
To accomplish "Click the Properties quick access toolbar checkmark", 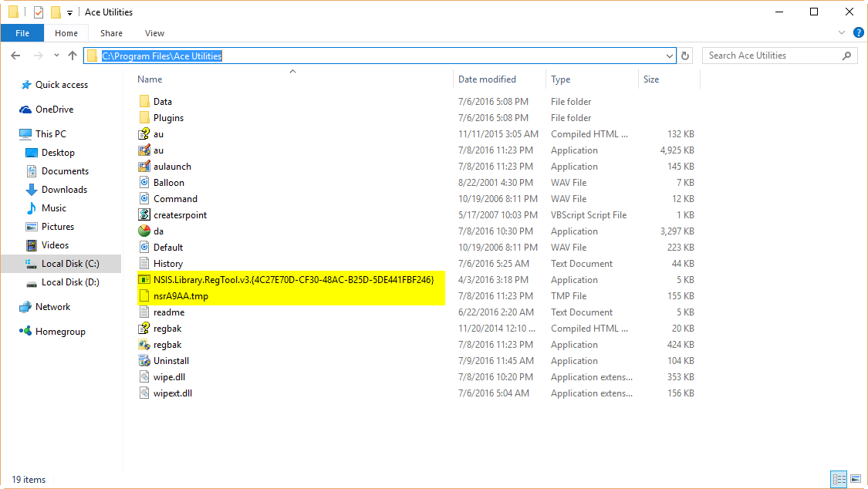I will click(39, 12).
